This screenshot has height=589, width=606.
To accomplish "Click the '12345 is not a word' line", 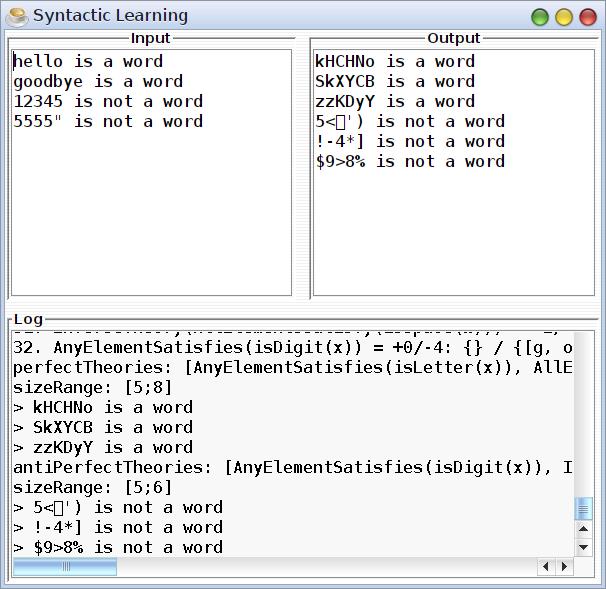I will point(108,101).
